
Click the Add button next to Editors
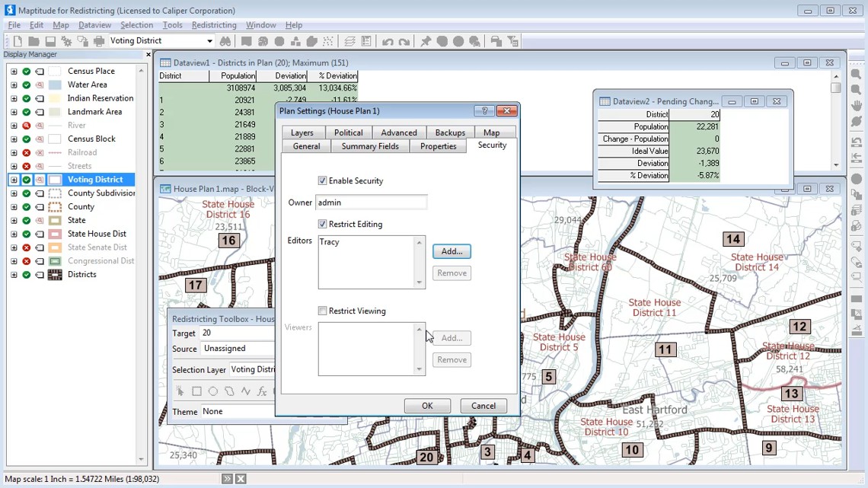[x=452, y=251]
